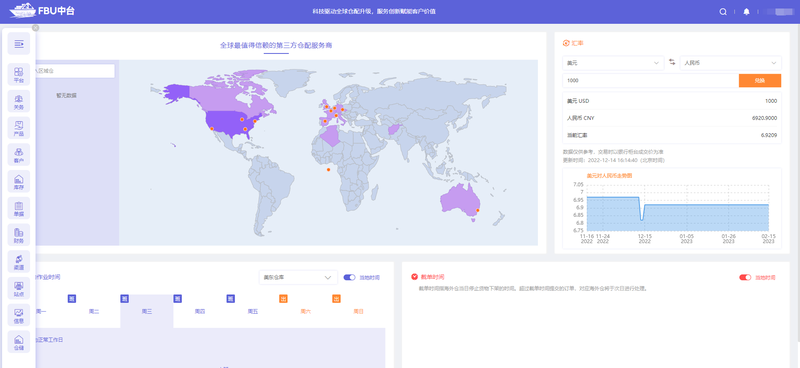
Task: Click the orange badge above 周六
Action: coord(283,299)
